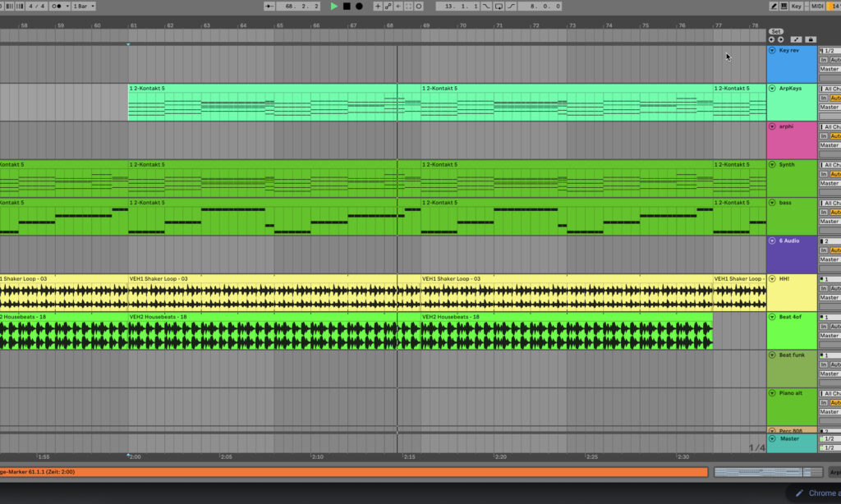Click the Lock Envelopes padlock icon
The image size is (841, 504).
coord(811,39)
